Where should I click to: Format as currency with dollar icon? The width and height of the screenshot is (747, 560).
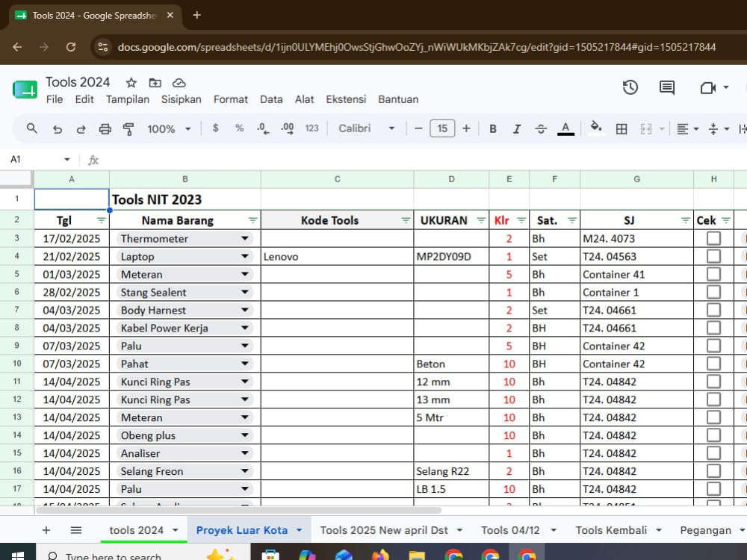point(216,128)
